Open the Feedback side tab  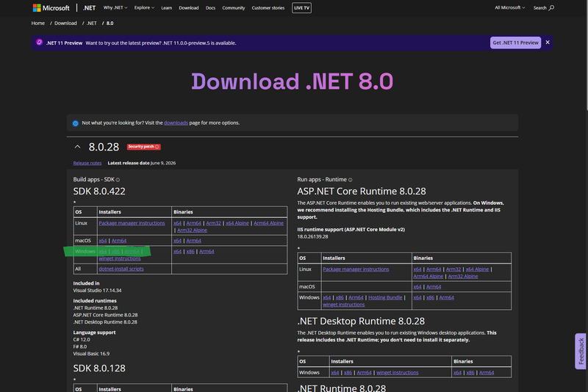[x=581, y=351]
